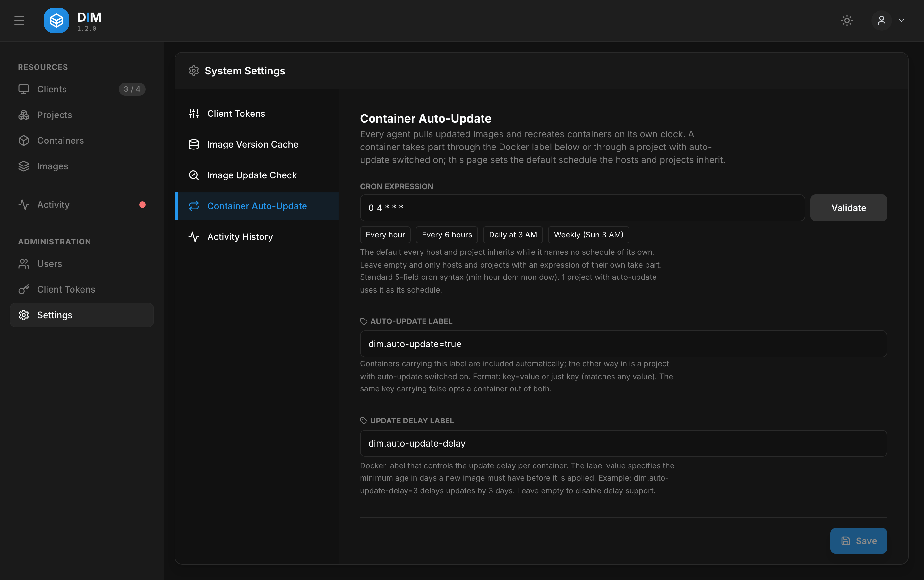Click the Save button
924x580 pixels.
point(859,541)
